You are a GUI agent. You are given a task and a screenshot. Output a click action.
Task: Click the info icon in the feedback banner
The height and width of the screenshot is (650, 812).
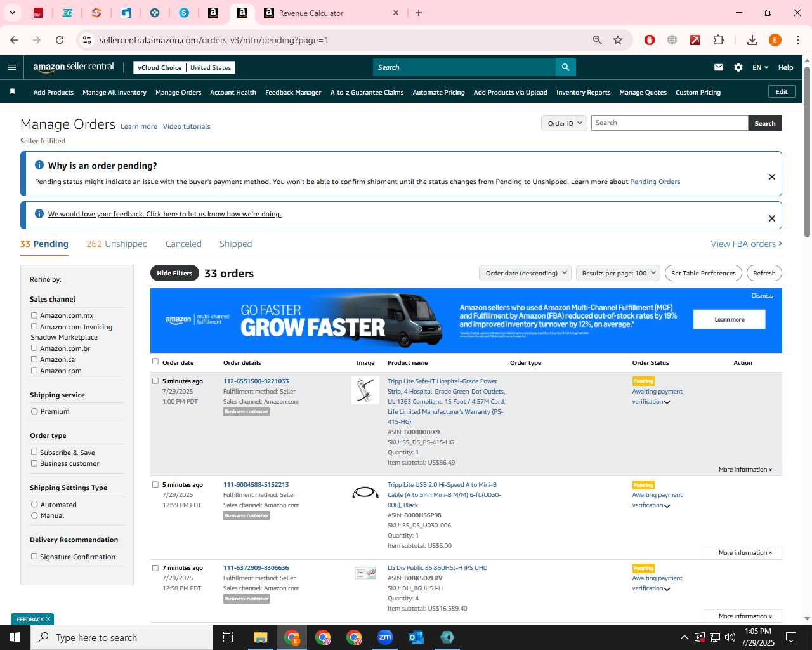point(39,214)
